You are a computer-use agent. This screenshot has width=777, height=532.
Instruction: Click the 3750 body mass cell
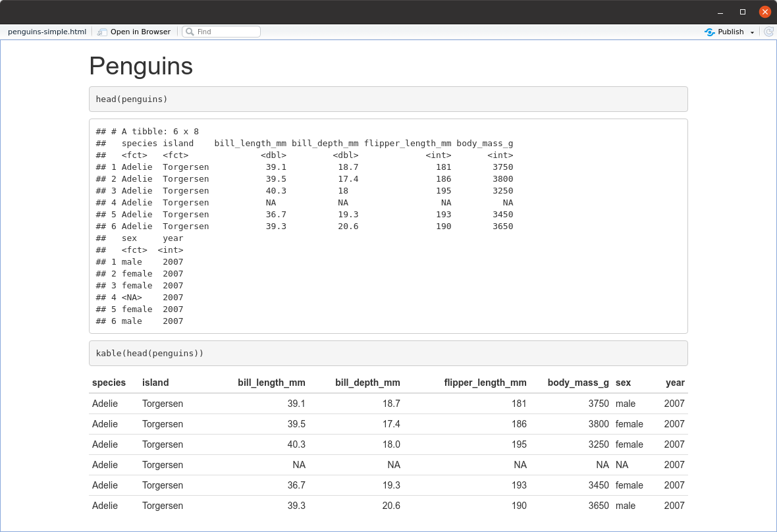pos(598,403)
